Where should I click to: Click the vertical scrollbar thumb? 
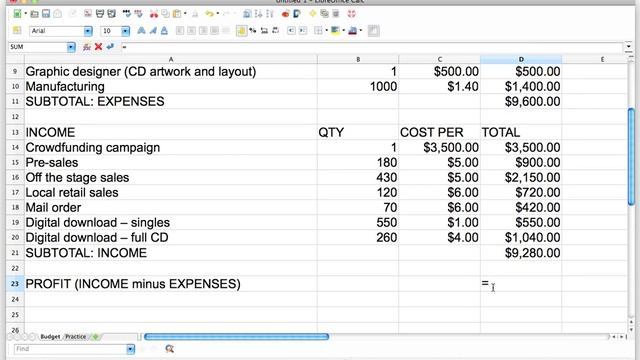click(631, 157)
